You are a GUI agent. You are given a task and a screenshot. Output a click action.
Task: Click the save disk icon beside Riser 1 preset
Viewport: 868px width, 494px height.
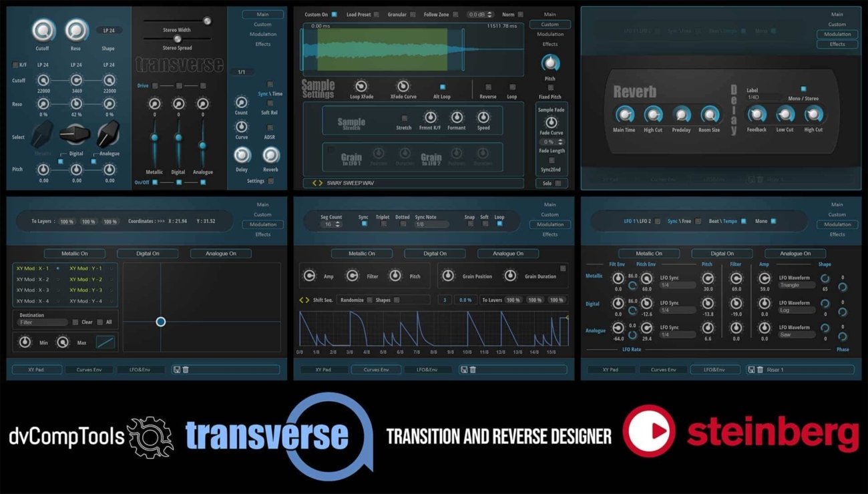pos(751,369)
